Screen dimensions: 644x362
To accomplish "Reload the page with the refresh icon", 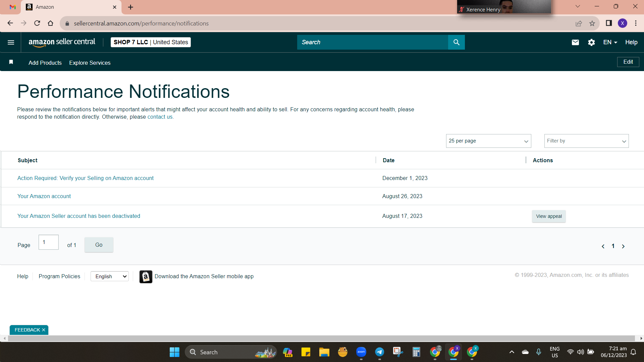I will (x=37, y=23).
